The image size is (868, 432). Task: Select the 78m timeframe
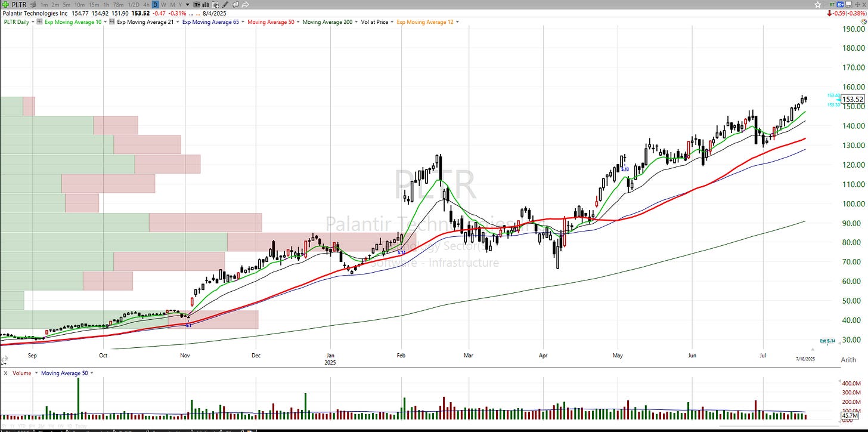pyautogui.click(x=119, y=4)
